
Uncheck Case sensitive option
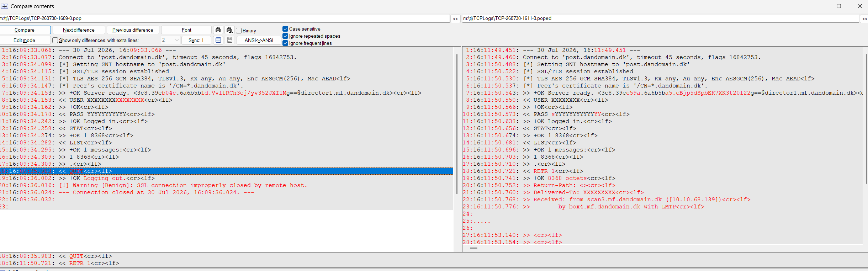285,29
